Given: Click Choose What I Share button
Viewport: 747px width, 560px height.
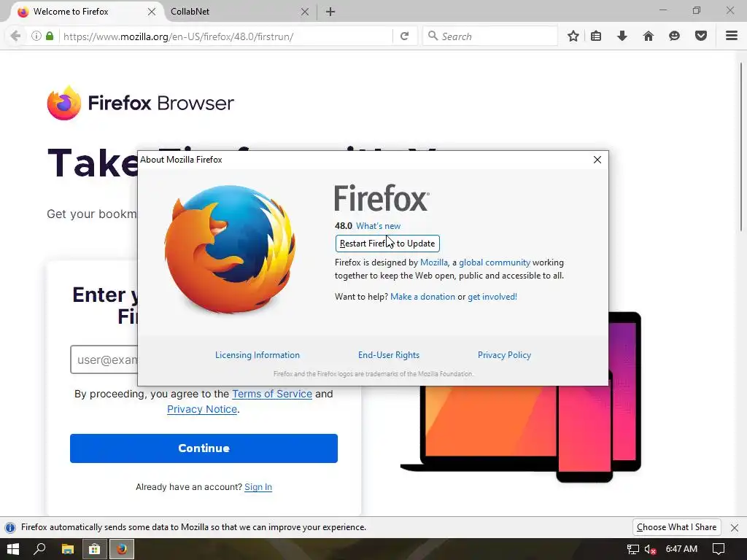Looking at the screenshot, I should 676,527.
